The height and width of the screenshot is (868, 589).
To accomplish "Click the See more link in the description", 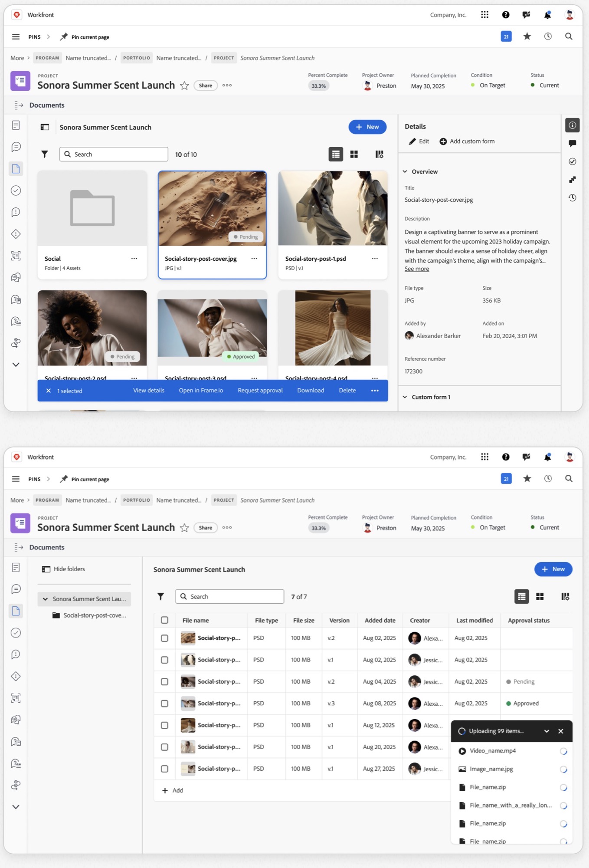I will pos(417,269).
